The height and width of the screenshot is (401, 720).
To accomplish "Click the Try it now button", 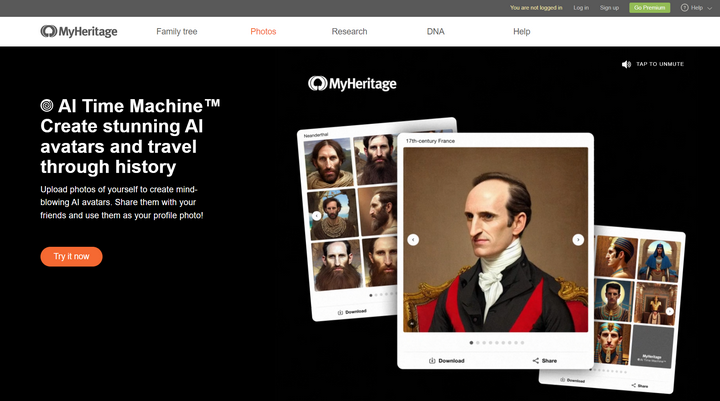I will 71,256.
